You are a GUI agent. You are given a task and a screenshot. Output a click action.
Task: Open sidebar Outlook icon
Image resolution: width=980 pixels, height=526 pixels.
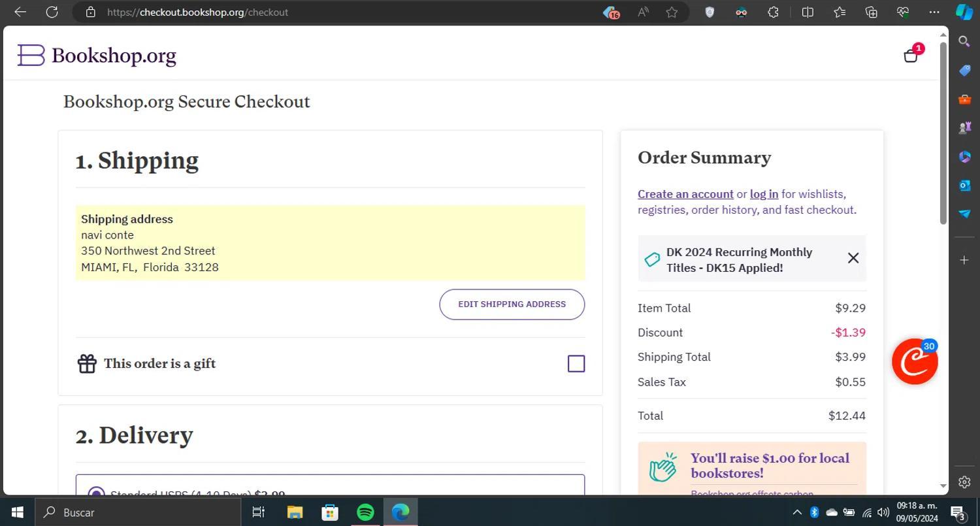964,186
